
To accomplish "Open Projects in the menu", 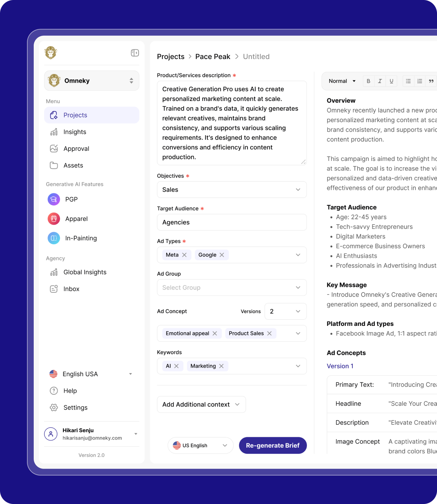I will pos(92,115).
